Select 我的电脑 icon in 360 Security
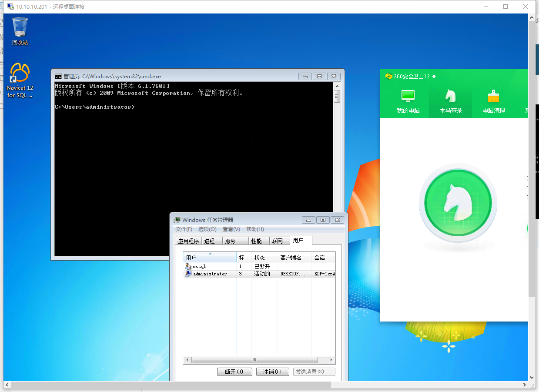539x392 pixels. coord(408,96)
